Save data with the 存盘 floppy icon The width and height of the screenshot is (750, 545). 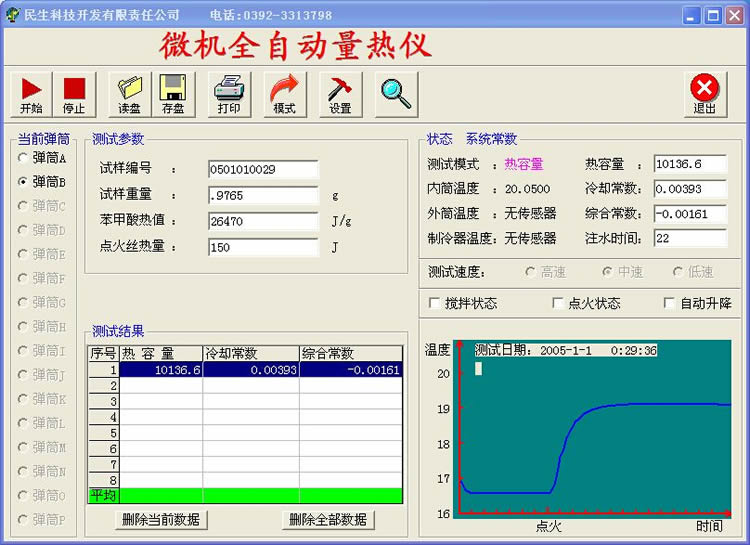pos(173,94)
